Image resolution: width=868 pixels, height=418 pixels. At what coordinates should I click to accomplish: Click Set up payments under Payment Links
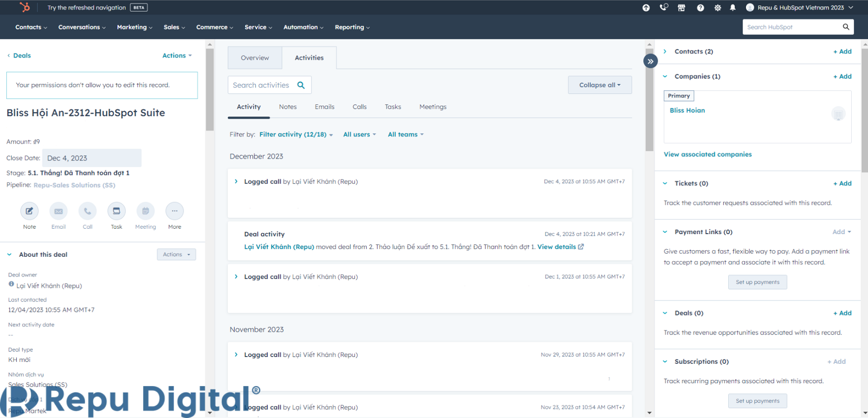pyautogui.click(x=757, y=282)
